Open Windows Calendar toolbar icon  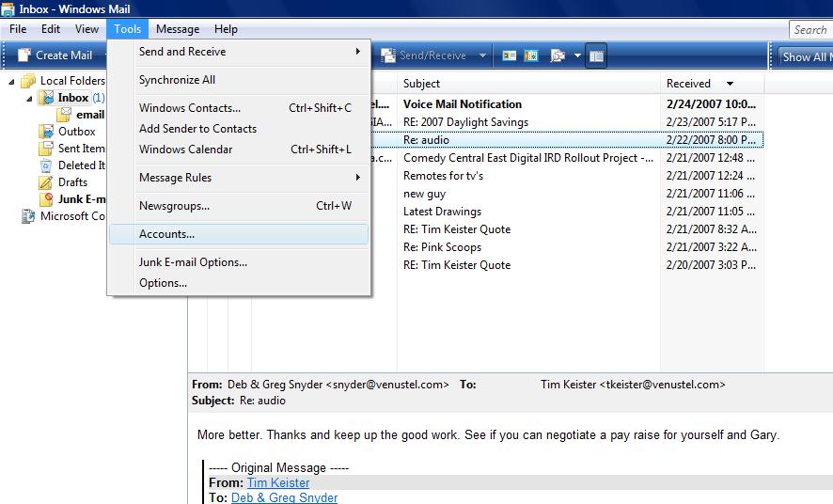coord(530,55)
